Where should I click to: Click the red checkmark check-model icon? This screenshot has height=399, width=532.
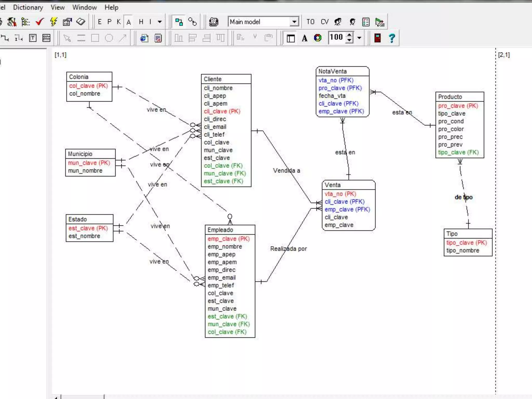point(39,22)
